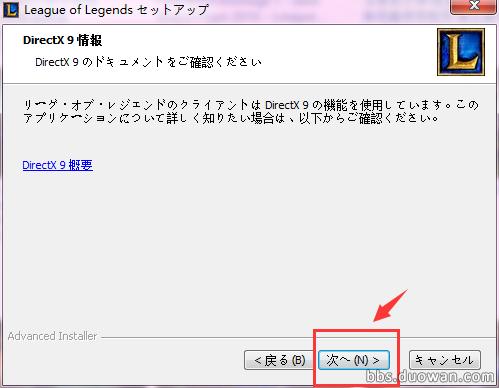Select the DirectX 9 情報 heading text
Viewport: 499px width, 388px height.
62,40
